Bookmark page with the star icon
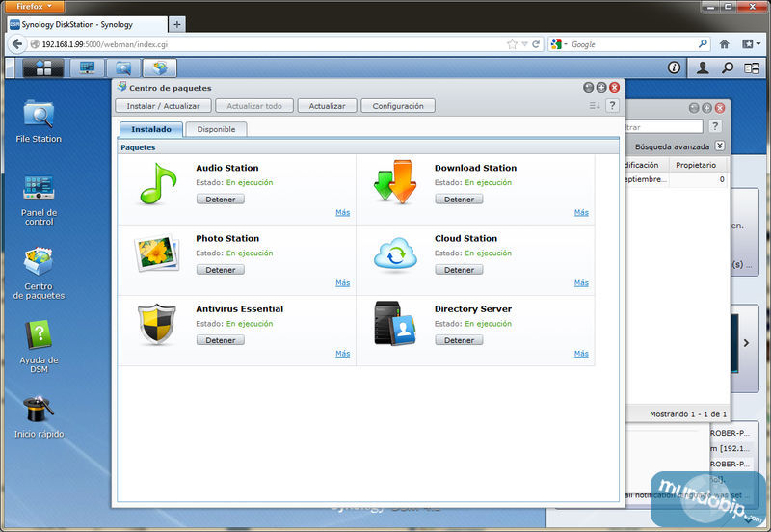Viewport: 771px width, 532px height. (x=512, y=44)
